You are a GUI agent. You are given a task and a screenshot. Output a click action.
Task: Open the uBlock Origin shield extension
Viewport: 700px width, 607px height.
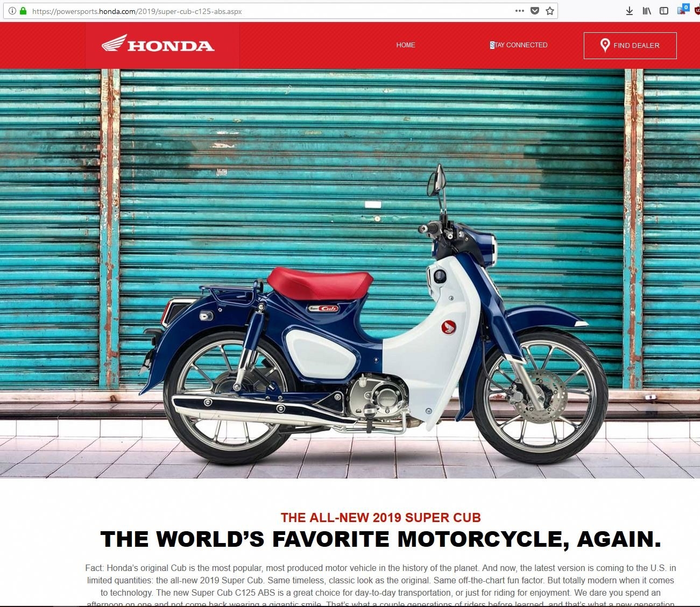(x=697, y=11)
